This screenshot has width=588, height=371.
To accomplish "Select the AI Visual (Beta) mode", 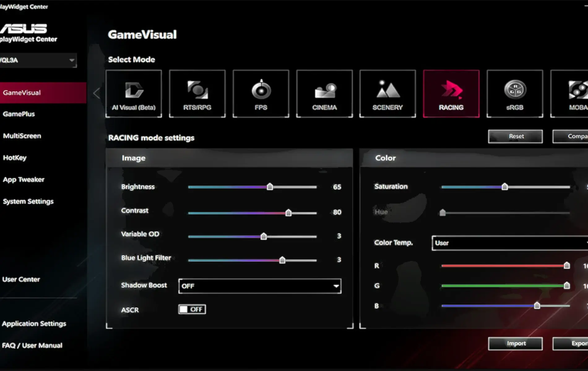I will pyautogui.click(x=134, y=94).
